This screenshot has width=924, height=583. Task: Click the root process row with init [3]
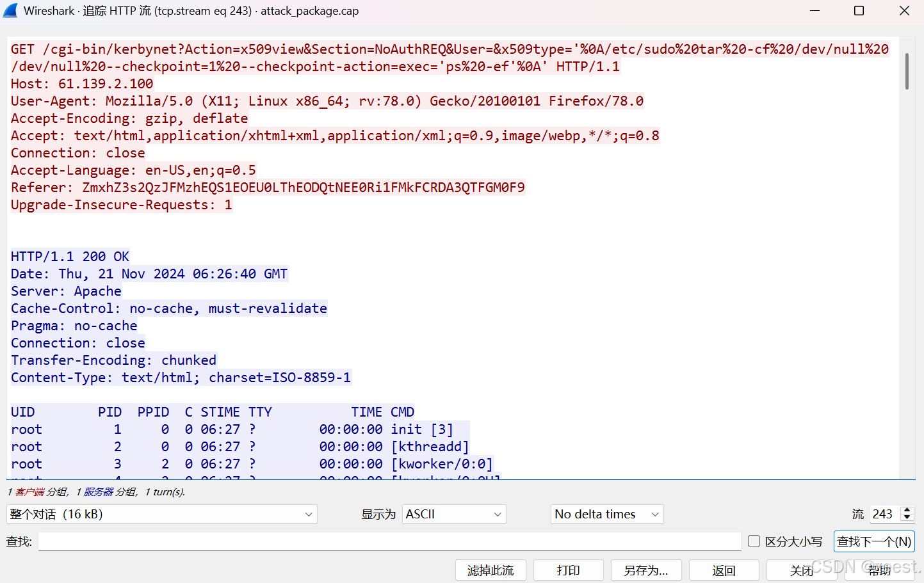(240, 429)
